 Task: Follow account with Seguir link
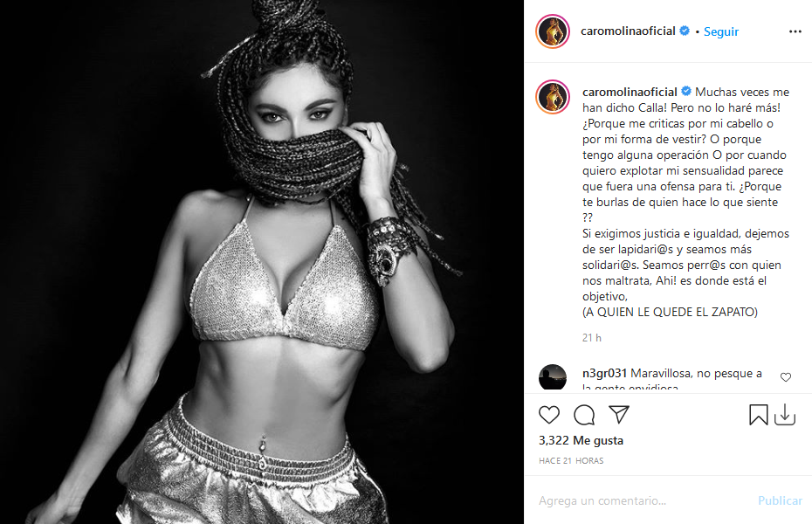coord(721,31)
